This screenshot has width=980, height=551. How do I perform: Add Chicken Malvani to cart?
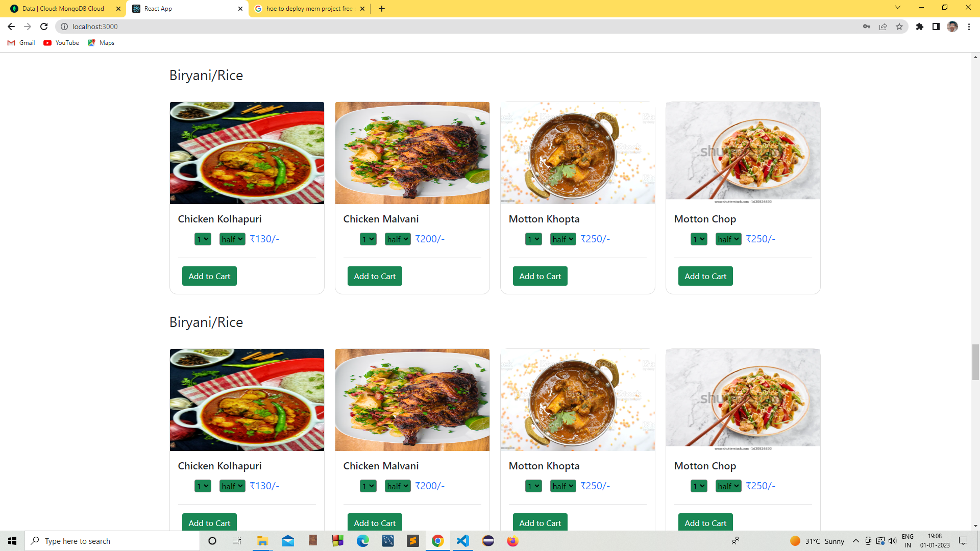[374, 275]
